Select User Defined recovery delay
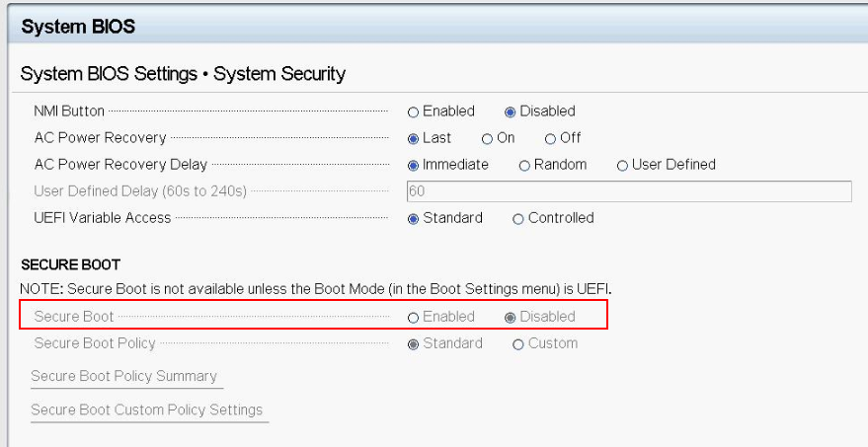Viewport: 868px width, 447px height. tap(623, 165)
